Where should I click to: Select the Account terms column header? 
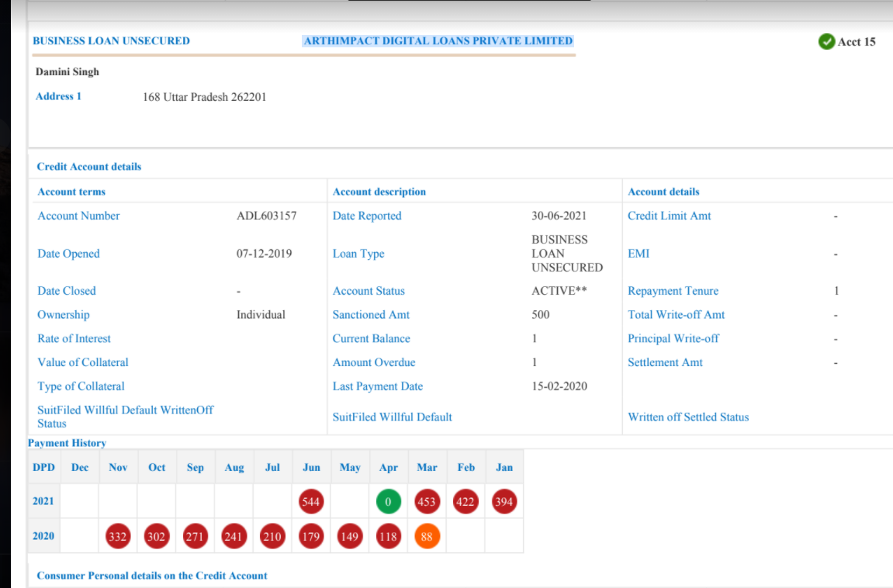coord(71,192)
